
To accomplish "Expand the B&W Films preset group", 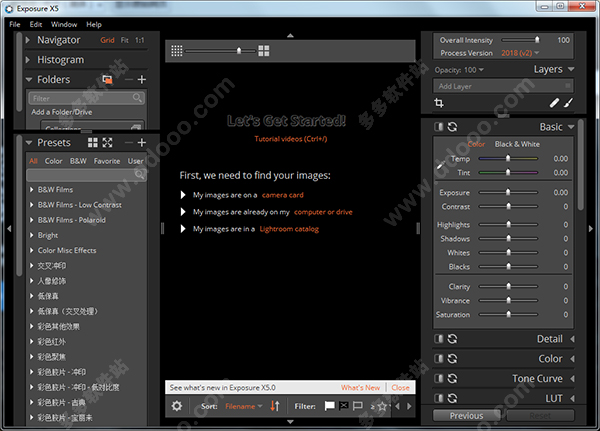I will tap(32, 189).
